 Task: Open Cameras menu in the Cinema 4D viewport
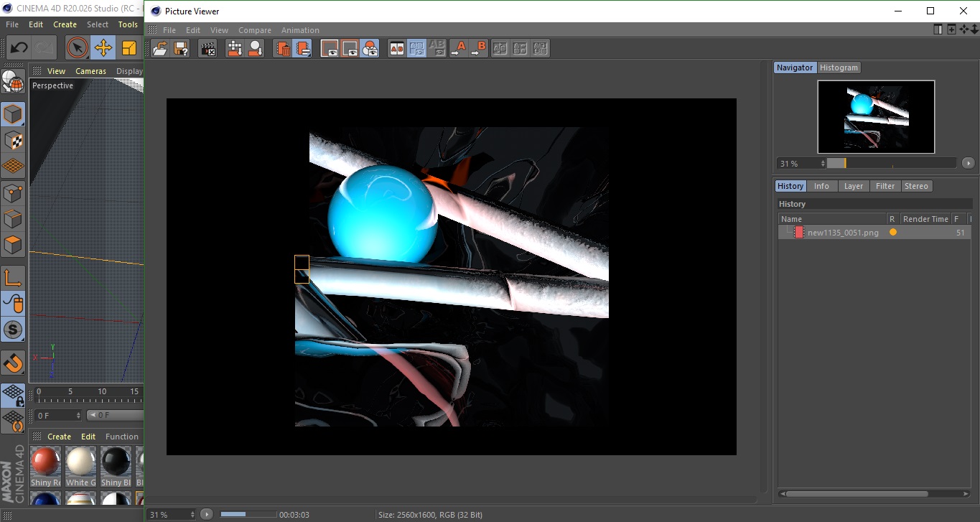click(x=90, y=71)
